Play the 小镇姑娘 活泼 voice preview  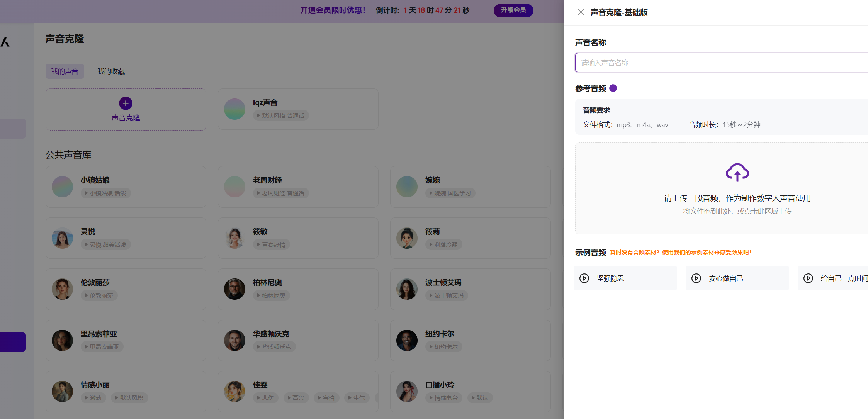tap(105, 193)
